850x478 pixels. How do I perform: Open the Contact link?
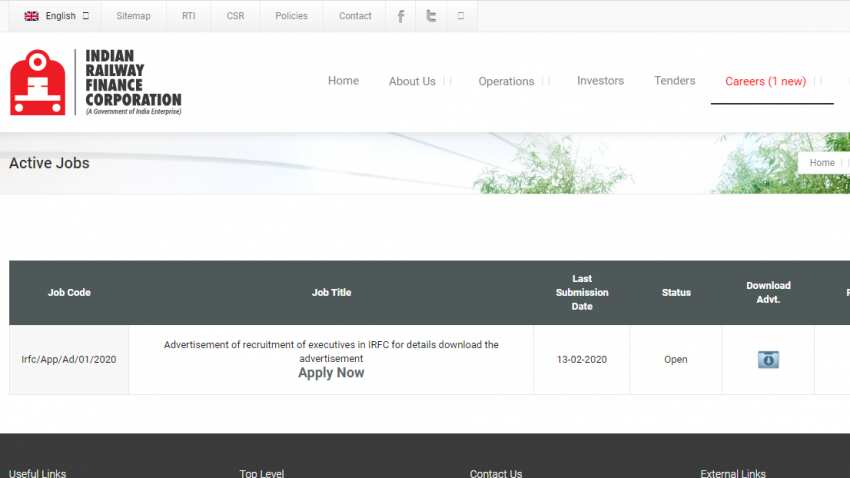[x=355, y=16]
